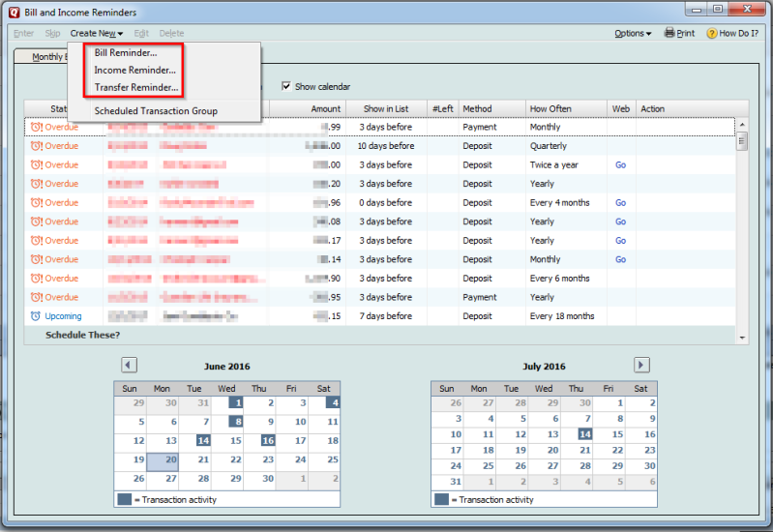Click the Print printer icon
This screenshot has height=532, width=773.
pyautogui.click(x=669, y=33)
